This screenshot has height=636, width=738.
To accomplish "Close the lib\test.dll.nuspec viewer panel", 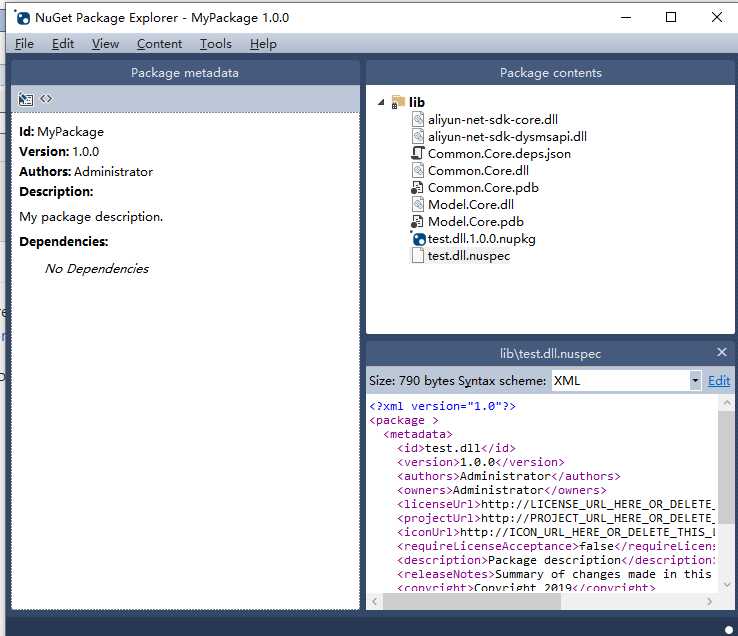I will [722, 352].
